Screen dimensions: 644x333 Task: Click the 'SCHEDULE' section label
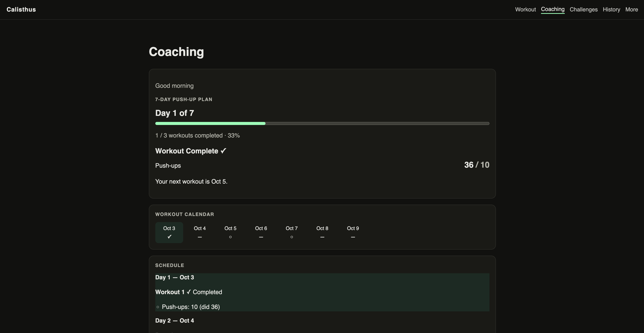pos(170,265)
